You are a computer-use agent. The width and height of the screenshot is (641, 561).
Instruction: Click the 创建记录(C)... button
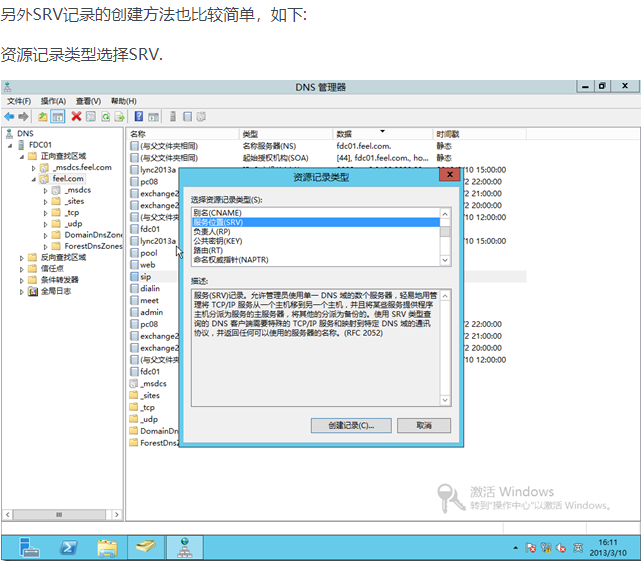point(351,425)
